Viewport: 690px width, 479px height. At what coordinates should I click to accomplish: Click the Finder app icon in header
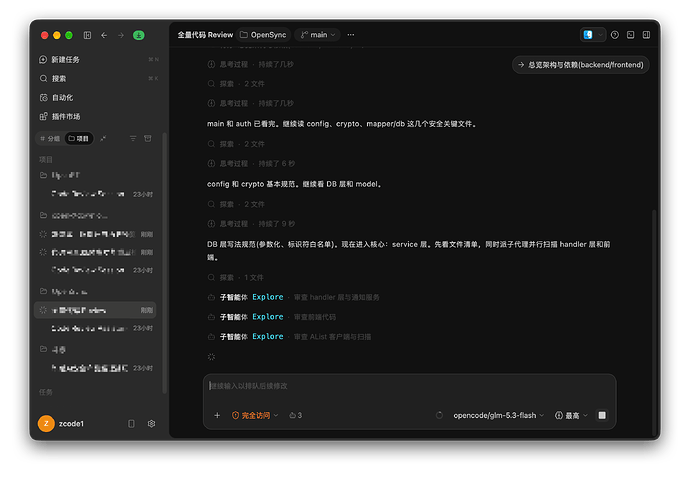pos(588,35)
